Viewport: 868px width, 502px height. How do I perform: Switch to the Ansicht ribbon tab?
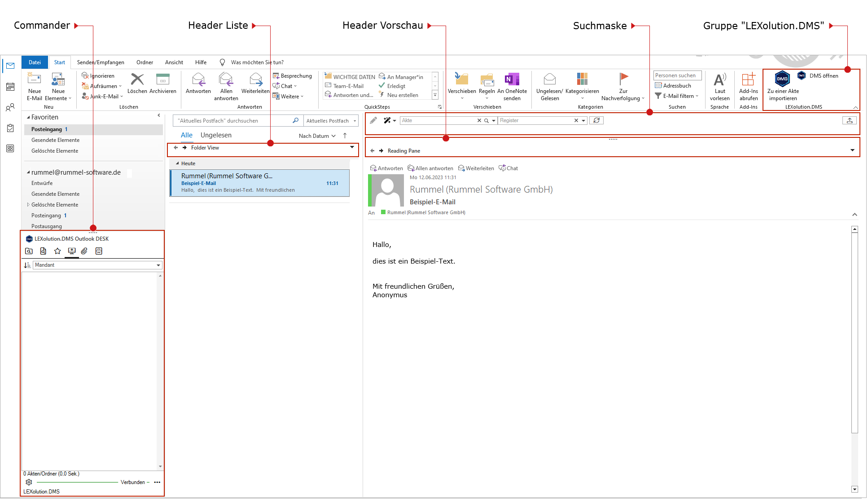tap(174, 62)
